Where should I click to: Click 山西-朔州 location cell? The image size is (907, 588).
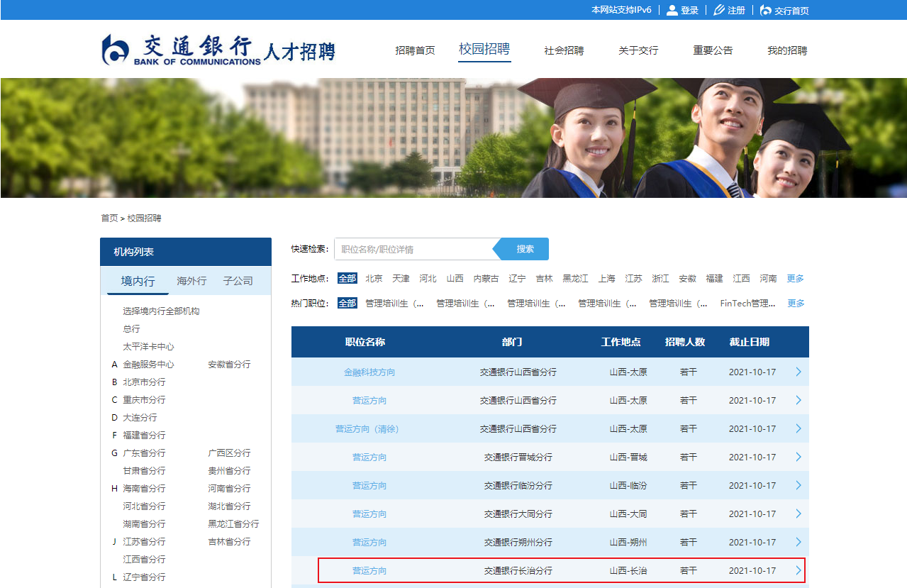(628, 543)
